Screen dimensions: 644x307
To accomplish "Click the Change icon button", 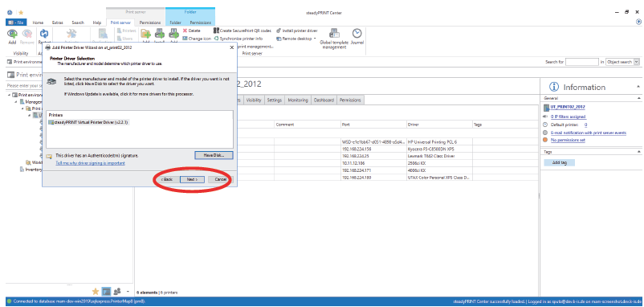I will point(197,39).
